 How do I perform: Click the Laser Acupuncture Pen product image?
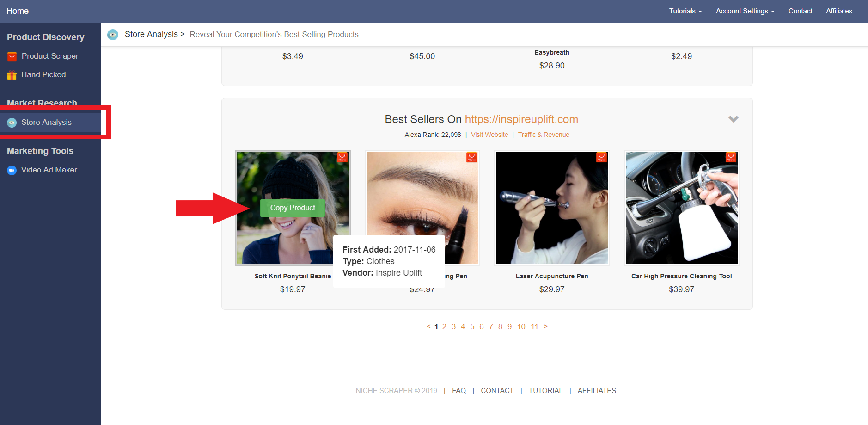coord(552,208)
